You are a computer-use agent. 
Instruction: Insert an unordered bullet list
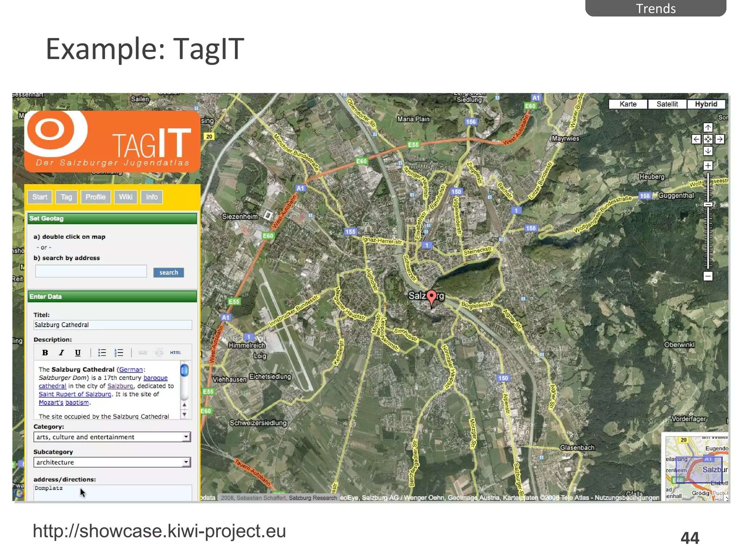tap(102, 353)
